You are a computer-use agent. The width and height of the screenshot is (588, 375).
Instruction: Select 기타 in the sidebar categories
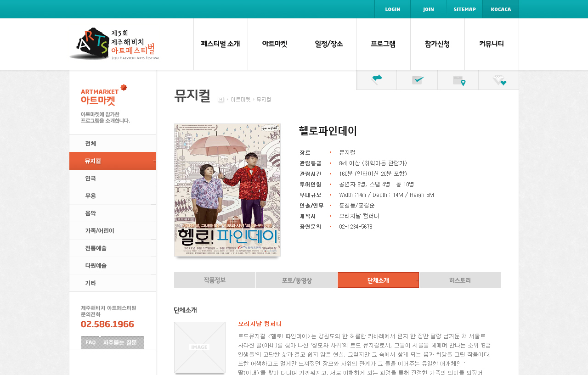point(113,283)
